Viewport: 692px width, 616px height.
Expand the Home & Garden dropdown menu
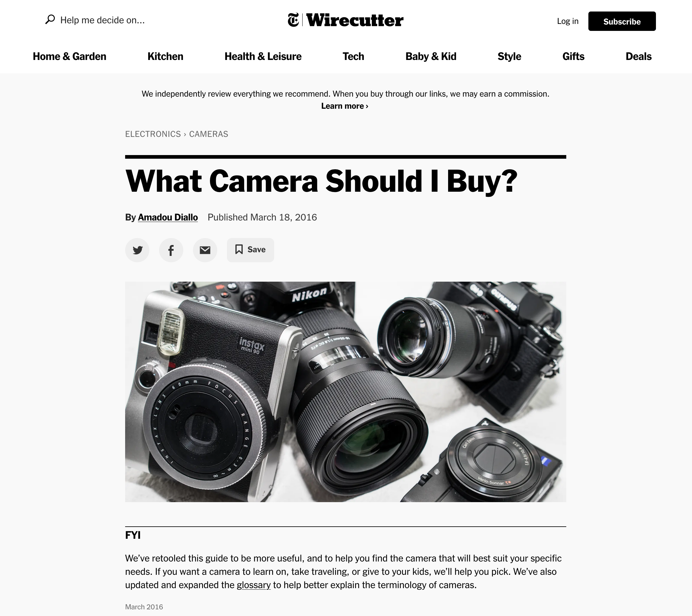pos(70,57)
